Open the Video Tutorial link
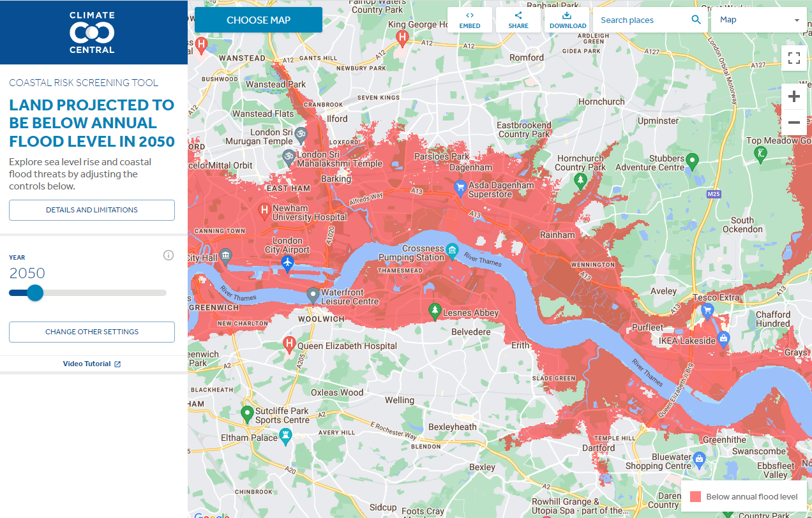 (91, 363)
